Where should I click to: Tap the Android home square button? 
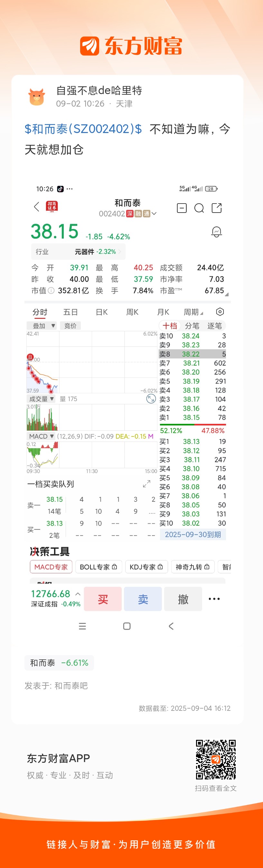(x=127, y=626)
